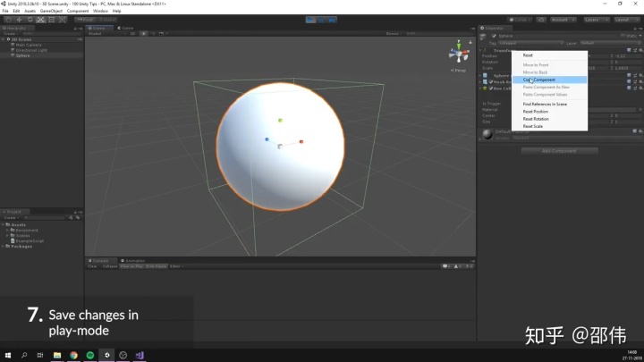Screen dimensions: 644x362
Task: Toggle the Static checkbox
Action: point(623,36)
